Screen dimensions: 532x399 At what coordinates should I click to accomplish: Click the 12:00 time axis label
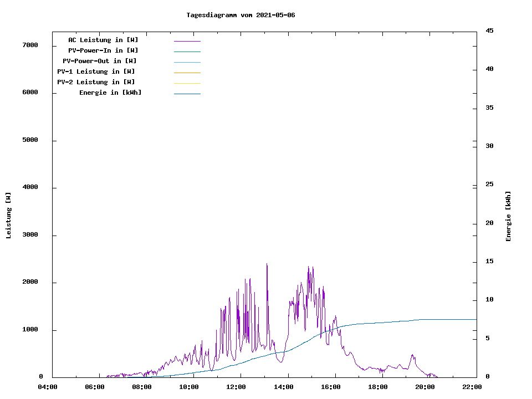236,387
